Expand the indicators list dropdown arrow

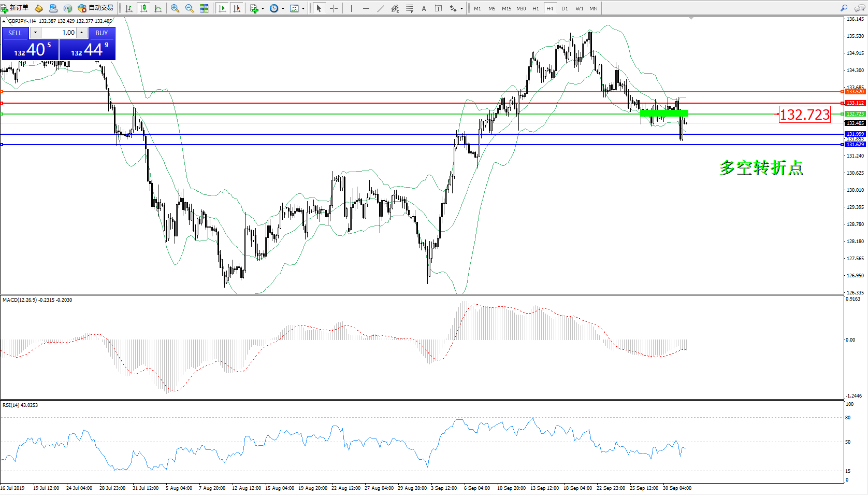[x=263, y=8]
